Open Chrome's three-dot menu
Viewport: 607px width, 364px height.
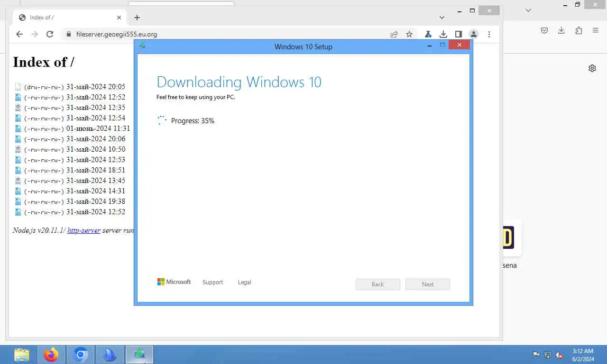click(x=489, y=34)
